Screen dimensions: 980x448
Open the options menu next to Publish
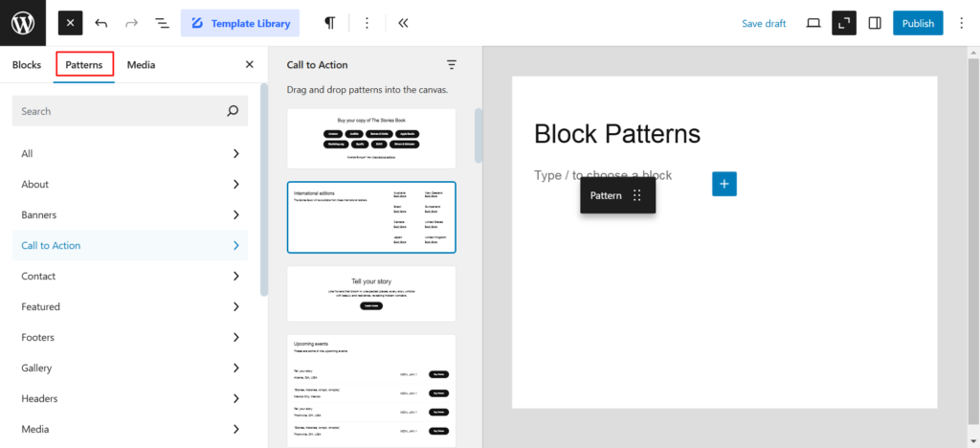click(x=962, y=23)
